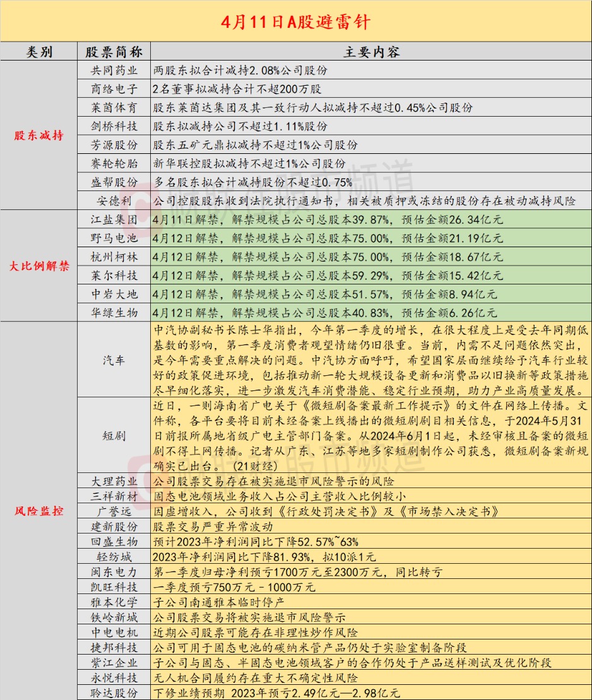592x700 pixels.
Task: Select the "主要内容" column header
Action: (371, 52)
